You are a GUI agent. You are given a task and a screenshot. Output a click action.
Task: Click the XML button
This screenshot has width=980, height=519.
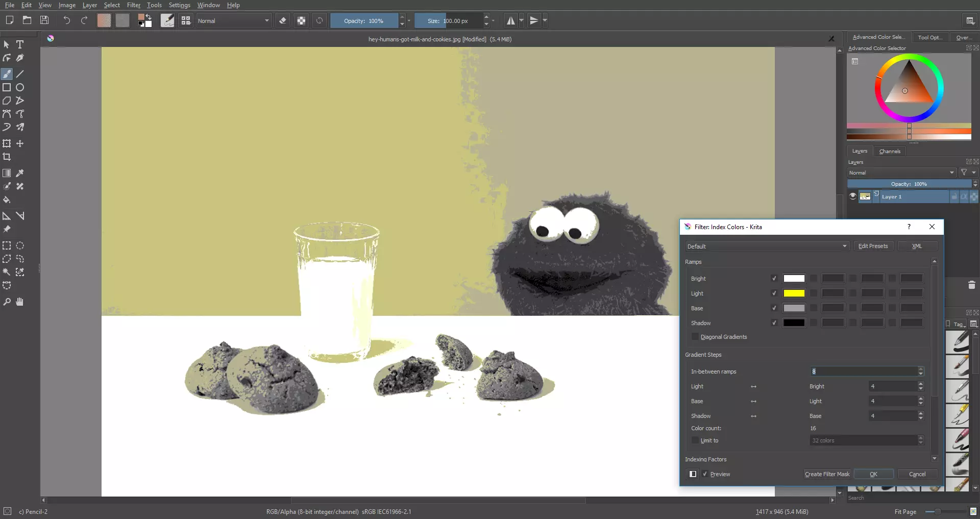(x=917, y=246)
